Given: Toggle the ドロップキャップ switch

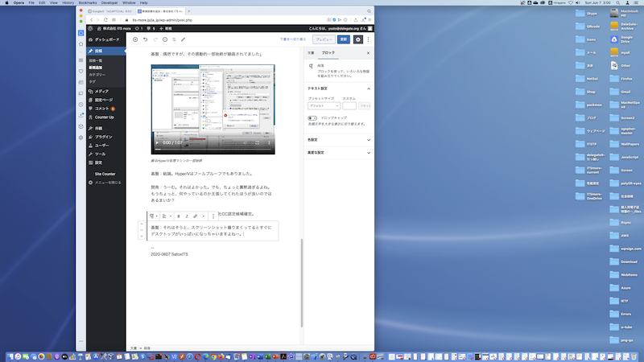Looking at the screenshot, I should pyautogui.click(x=312, y=117).
